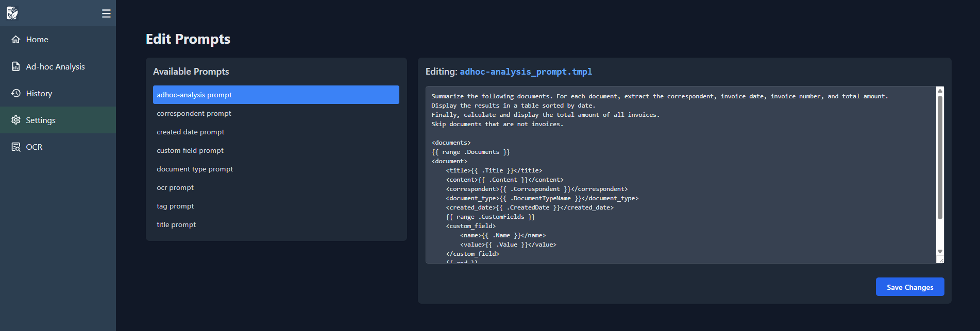Click the editor scrollbar up arrow
Screen dimensions: 980x331
[940, 91]
